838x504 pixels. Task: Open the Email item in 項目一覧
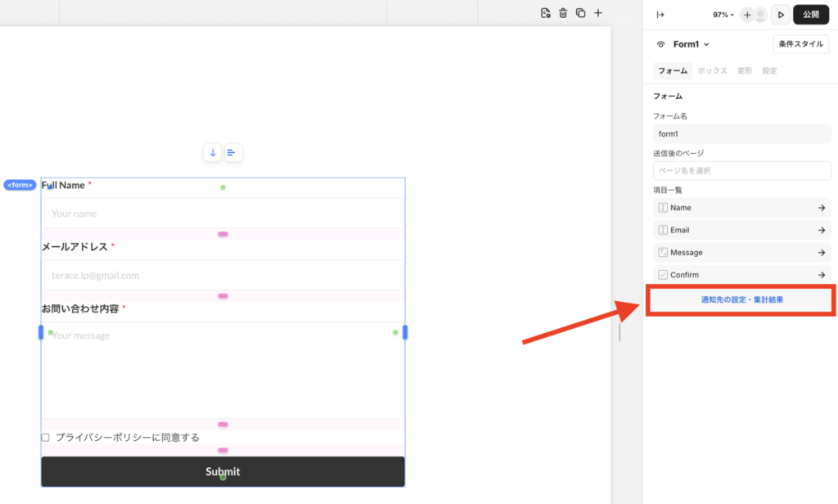pyautogui.click(x=741, y=231)
